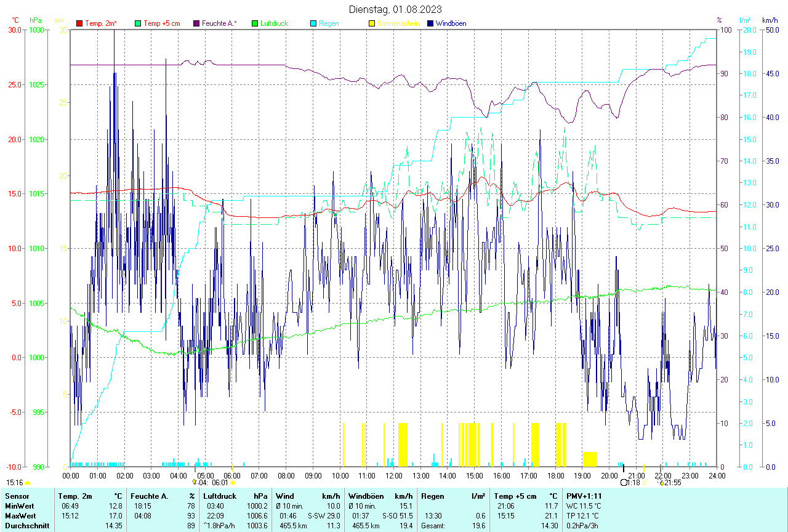The height and width of the screenshot is (532, 788).
Task: Click the average temperature value 14.35
Action: tap(114, 526)
